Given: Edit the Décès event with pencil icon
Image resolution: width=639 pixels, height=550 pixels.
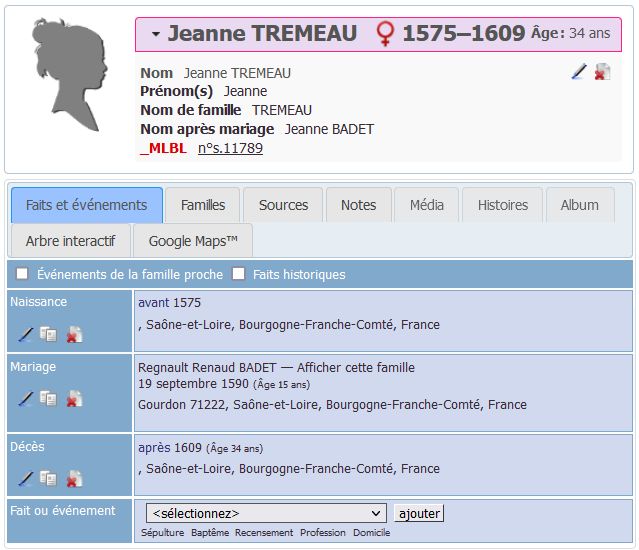Looking at the screenshot, I should [26, 479].
